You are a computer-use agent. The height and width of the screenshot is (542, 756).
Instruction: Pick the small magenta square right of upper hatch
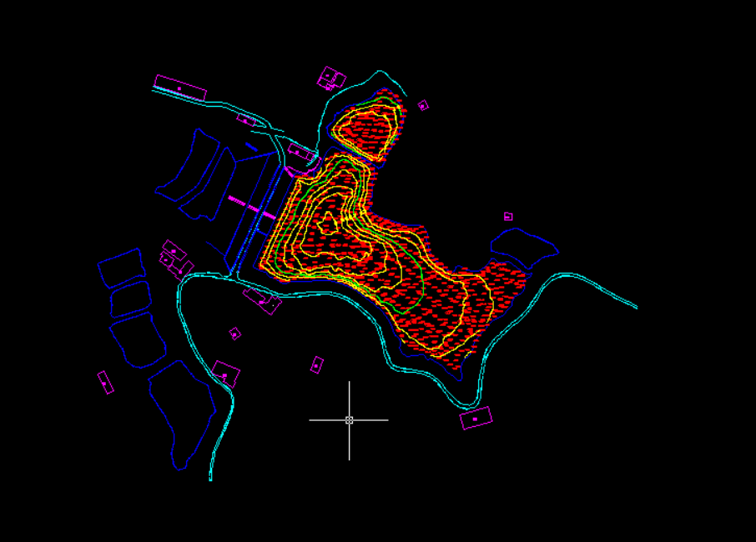pos(423,106)
